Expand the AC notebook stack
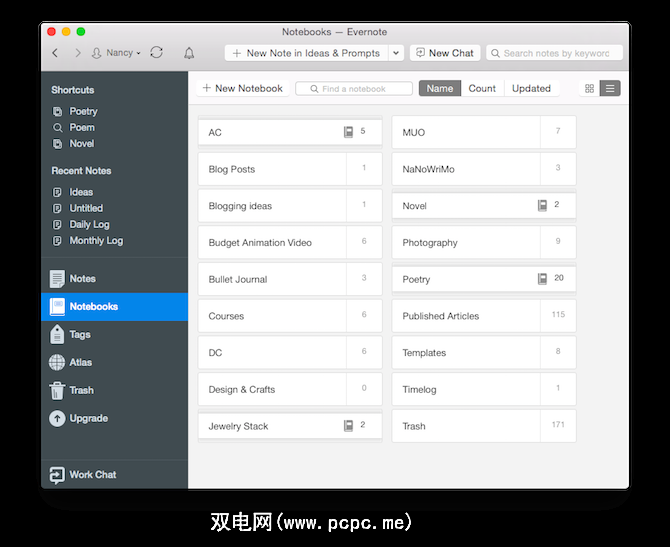 (290, 132)
